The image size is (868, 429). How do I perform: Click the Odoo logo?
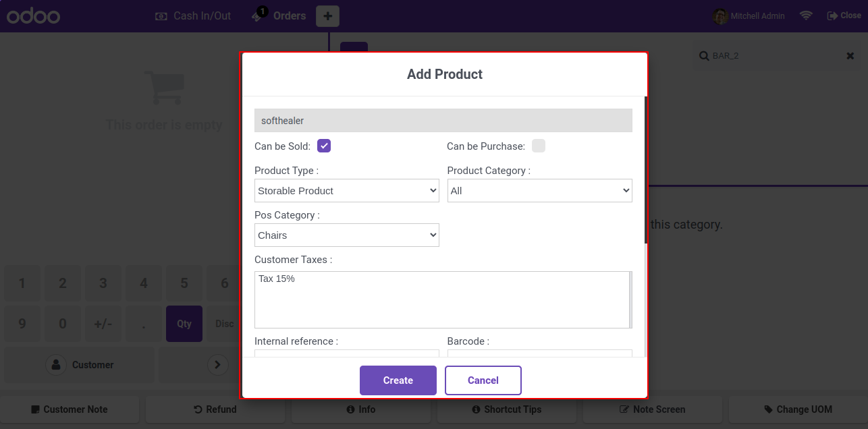click(33, 16)
